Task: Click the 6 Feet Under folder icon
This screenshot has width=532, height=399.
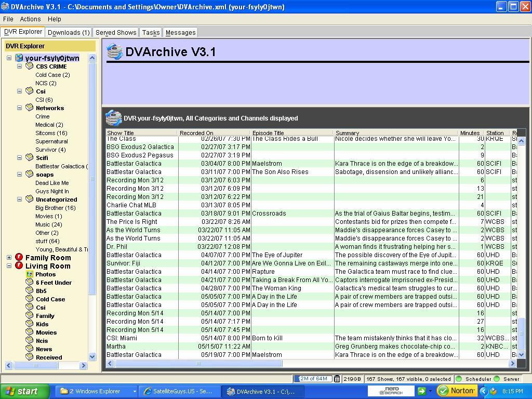Action: [x=30, y=282]
